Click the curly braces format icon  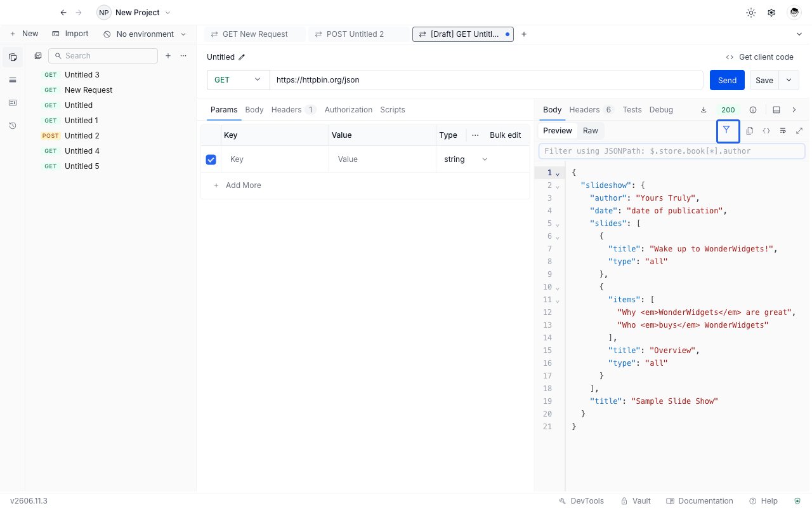[x=766, y=131]
